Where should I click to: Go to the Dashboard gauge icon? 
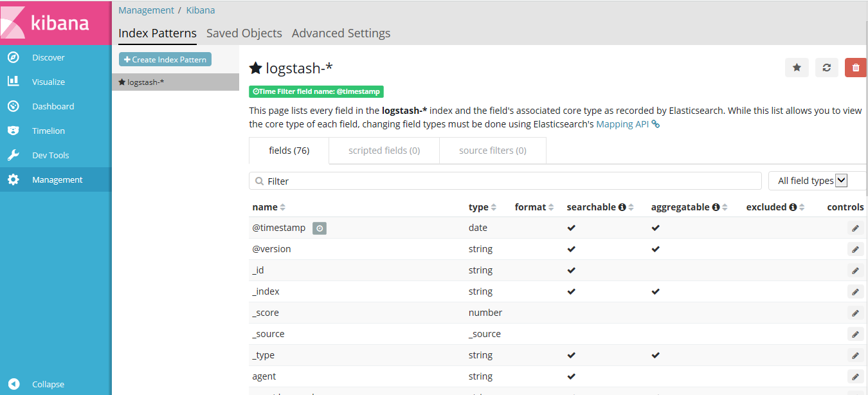[x=13, y=106]
